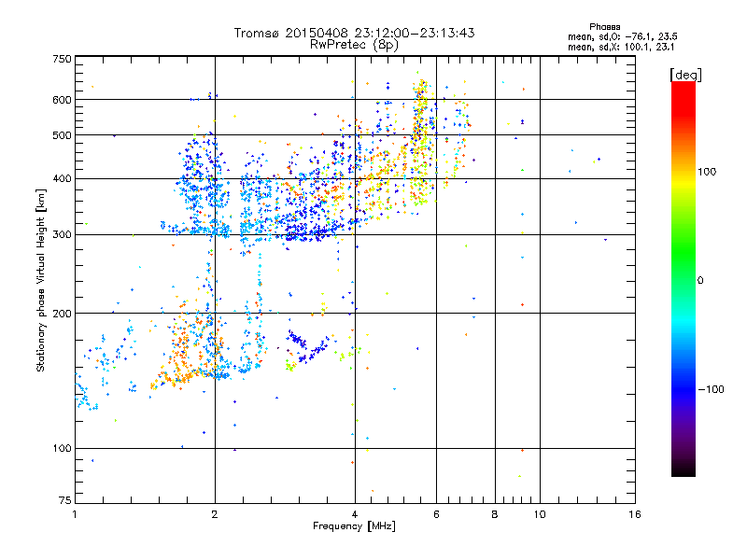The image size is (747, 560).
Task: Click the y-axis '500' tick label
Action: point(63,135)
